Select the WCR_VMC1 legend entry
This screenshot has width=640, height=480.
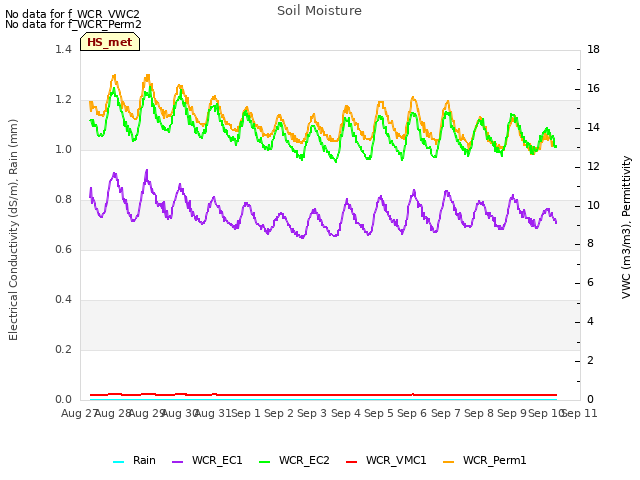pos(386,460)
